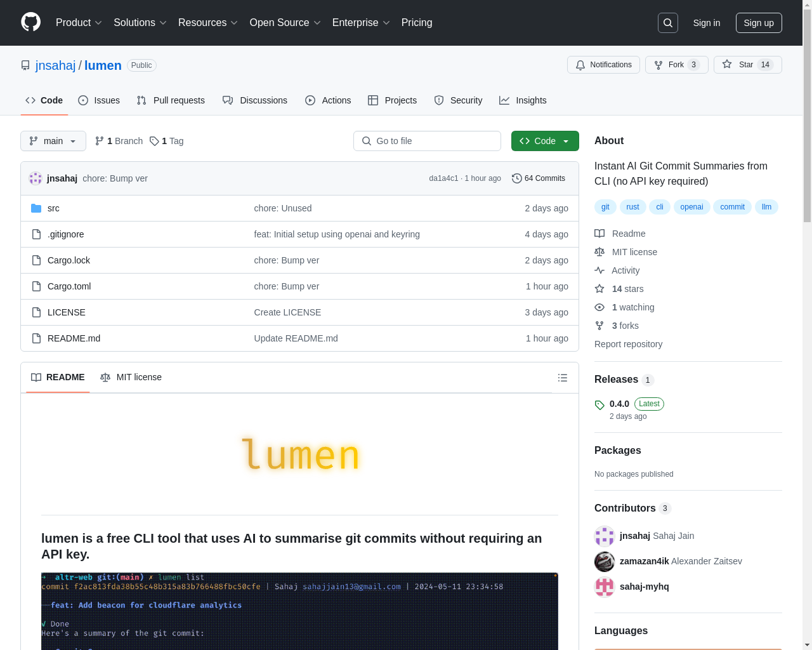Click the .gitignore file icon
This screenshot has height=650, width=812.
tap(36, 234)
